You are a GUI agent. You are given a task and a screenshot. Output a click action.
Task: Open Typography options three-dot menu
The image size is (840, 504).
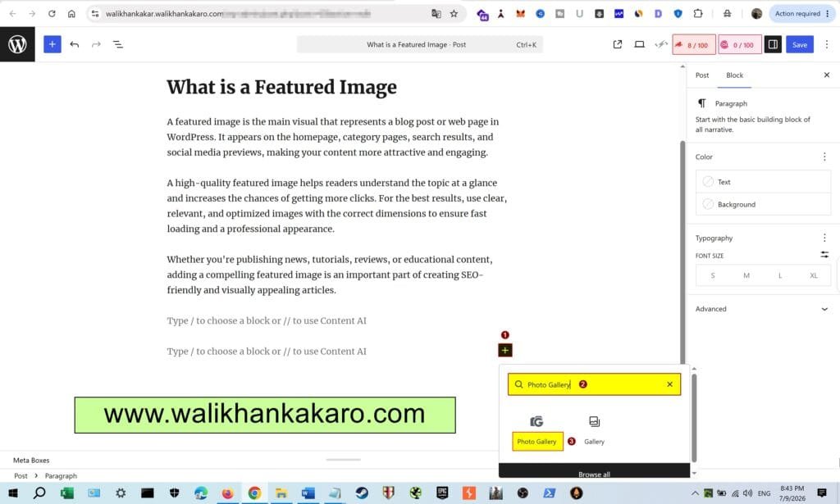[x=824, y=238]
